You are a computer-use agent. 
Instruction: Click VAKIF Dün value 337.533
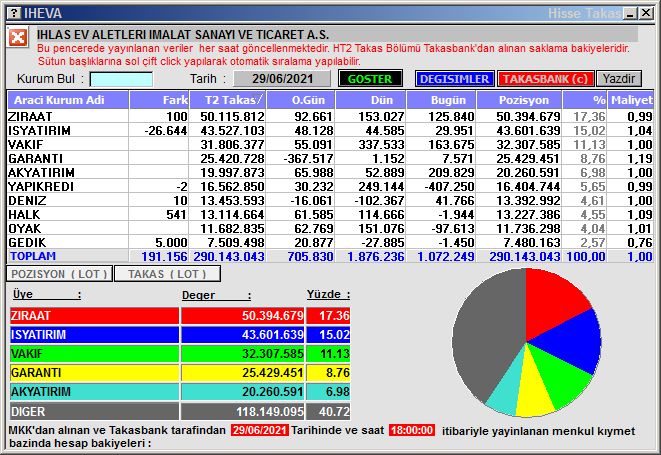coord(381,144)
